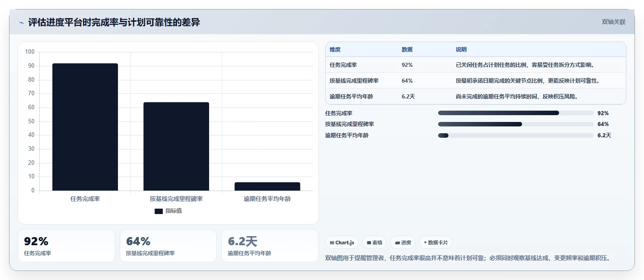The width and height of the screenshot is (644, 280).
Task: Click the 按基线完成里程碑率 chart bar
Action: pyautogui.click(x=176, y=146)
